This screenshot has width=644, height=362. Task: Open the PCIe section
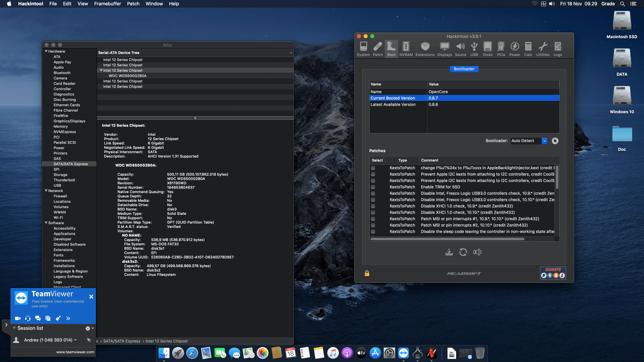[x=501, y=49]
